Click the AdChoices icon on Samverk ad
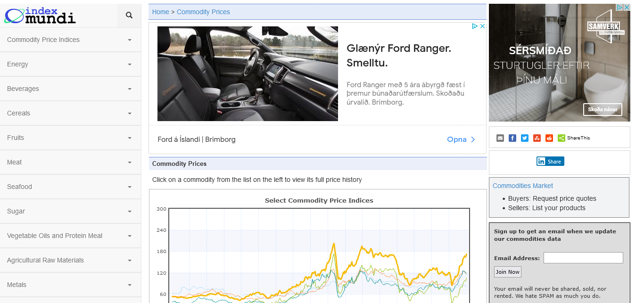Screen dimensions: 644x303 tap(619, 8)
